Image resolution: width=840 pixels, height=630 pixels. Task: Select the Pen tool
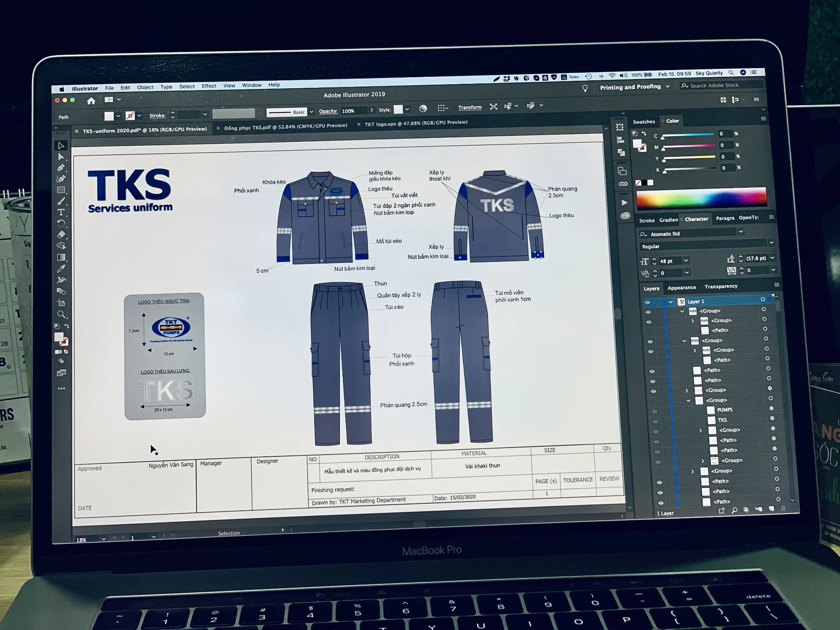coord(61,168)
